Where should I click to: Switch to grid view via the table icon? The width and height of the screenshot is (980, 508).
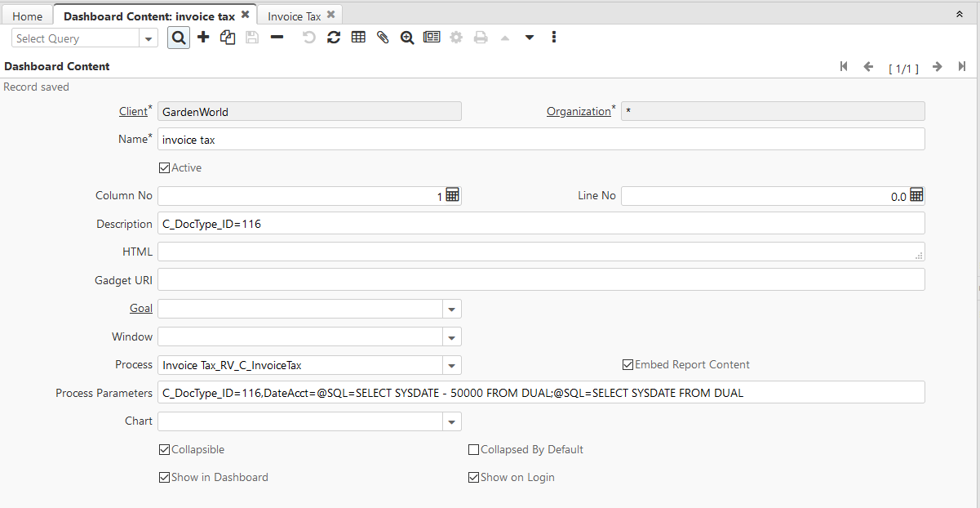[357, 37]
